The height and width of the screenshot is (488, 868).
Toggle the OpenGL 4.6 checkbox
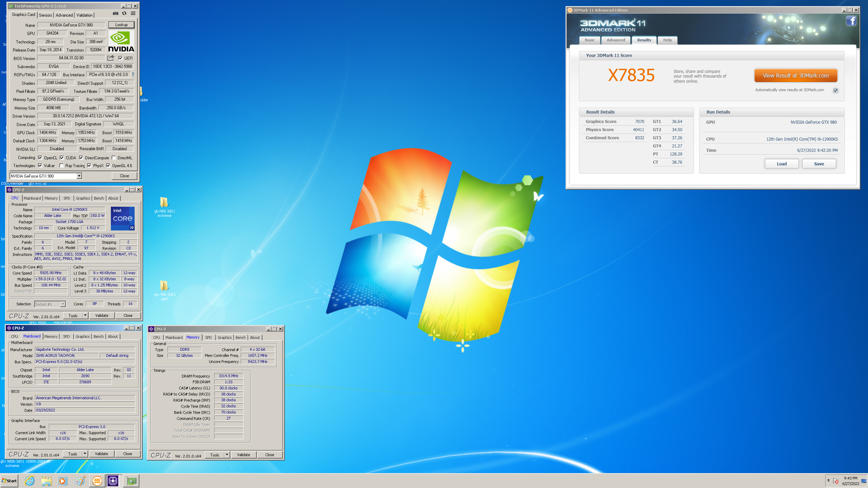[x=108, y=165]
